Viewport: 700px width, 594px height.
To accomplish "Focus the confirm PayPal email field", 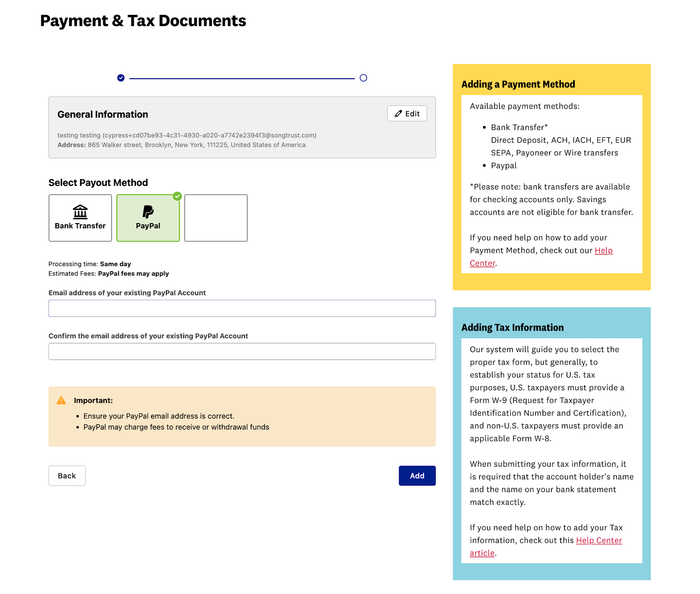I will pyautogui.click(x=242, y=351).
